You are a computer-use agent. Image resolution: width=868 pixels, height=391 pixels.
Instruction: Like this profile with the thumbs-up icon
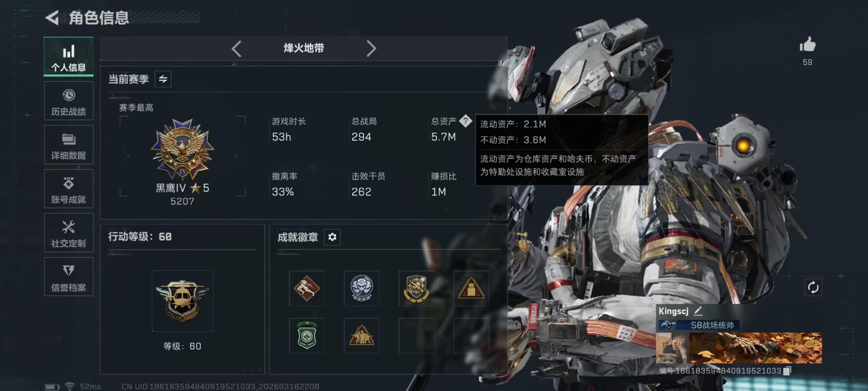pos(807,44)
